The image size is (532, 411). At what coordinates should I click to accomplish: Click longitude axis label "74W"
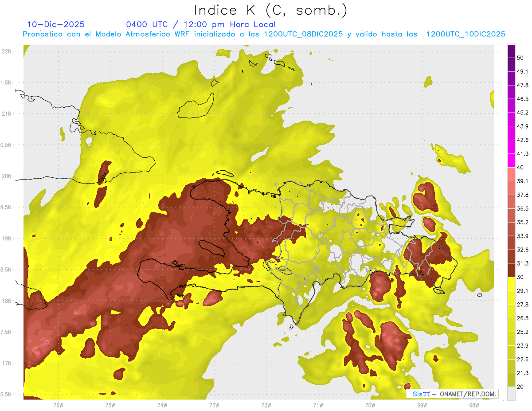click(162, 406)
